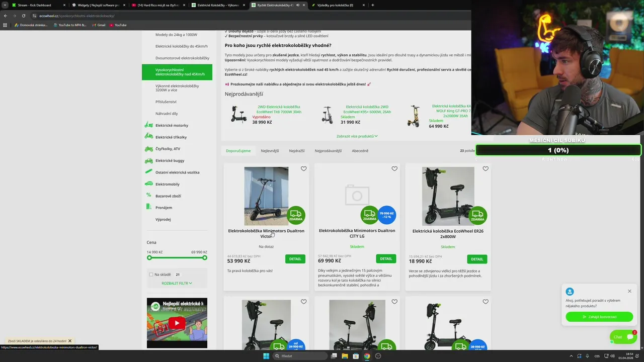The height and width of the screenshot is (362, 644).
Task: Go back in browser history
Action: point(6,16)
